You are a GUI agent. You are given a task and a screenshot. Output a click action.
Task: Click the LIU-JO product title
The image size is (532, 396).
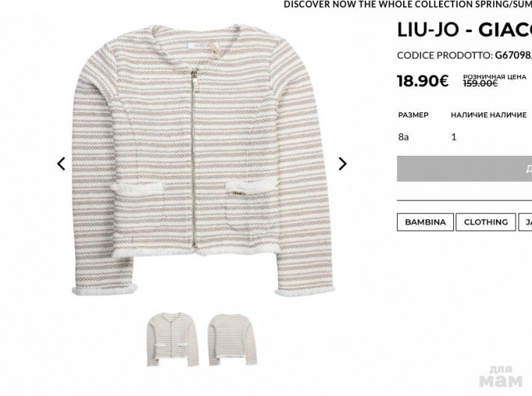[465, 30]
